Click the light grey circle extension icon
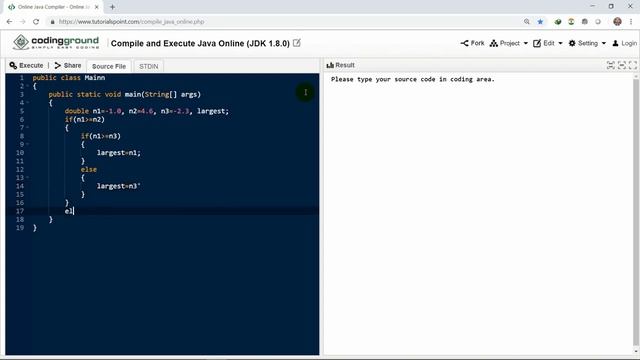The height and width of the screenshot is (360, 640). coord(598,22)
